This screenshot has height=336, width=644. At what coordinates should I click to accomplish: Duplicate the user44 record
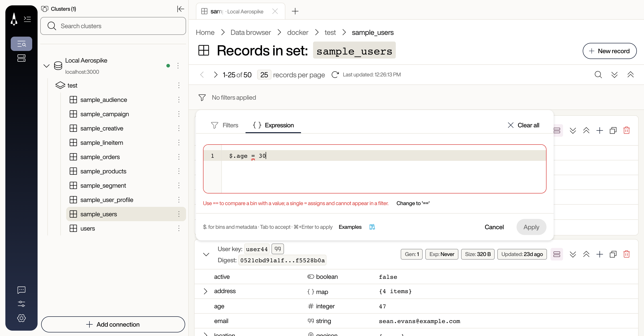pos(613,254)
